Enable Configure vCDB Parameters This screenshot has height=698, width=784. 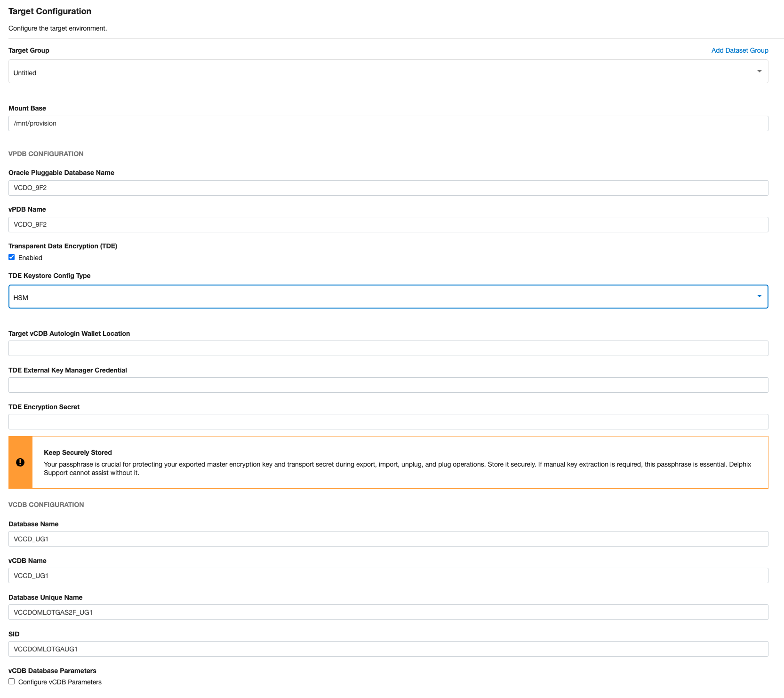12,681
